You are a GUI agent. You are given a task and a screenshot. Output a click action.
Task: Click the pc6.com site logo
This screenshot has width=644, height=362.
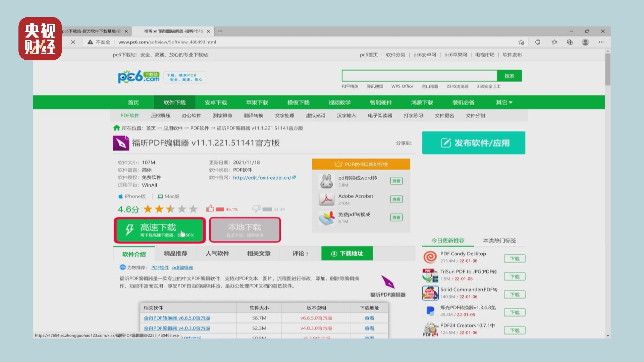[x=139, y=77]
